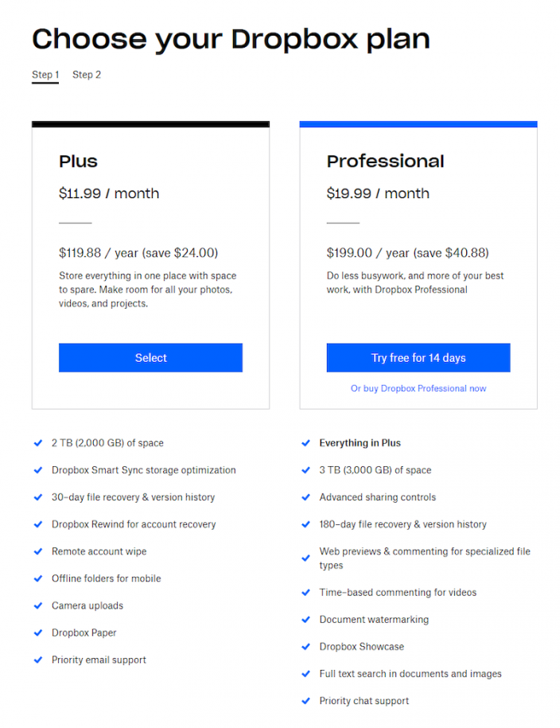The image size is (560, 728).
Task: Click the checkmark beside Priority chat support
Action: (x=305, y=701)
